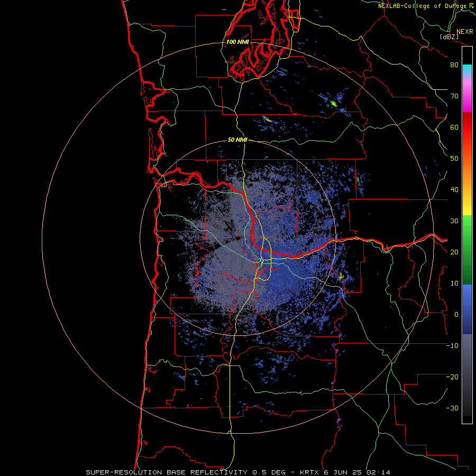The height and width of the screenshot is (476, 476).
Task: Click the 0 dBZ scale value
Action: pos(456,315)
